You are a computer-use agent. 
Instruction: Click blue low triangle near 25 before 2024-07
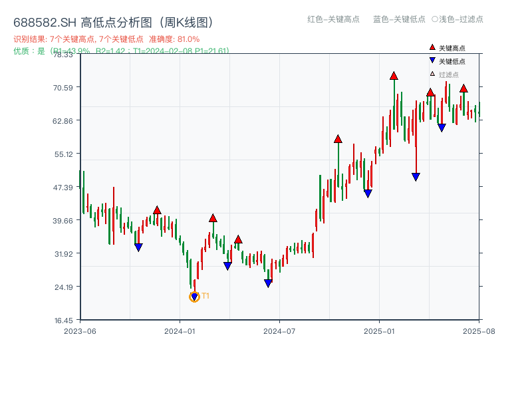pos(268,283)
